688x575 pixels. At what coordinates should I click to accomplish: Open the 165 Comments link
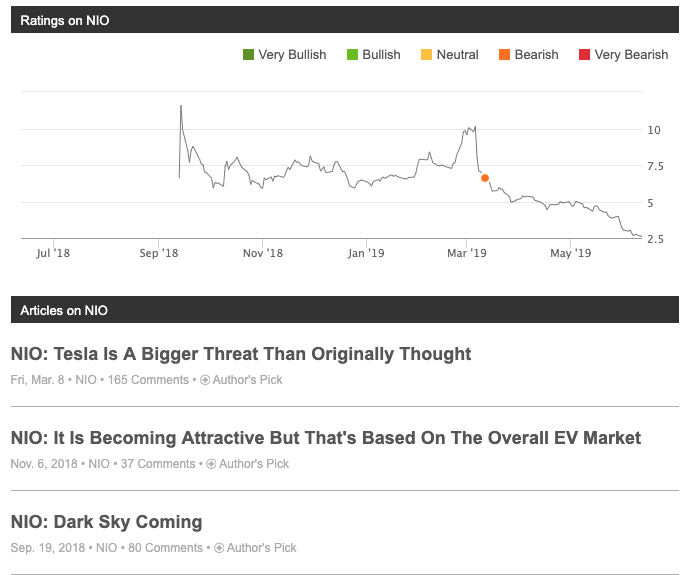148,380
